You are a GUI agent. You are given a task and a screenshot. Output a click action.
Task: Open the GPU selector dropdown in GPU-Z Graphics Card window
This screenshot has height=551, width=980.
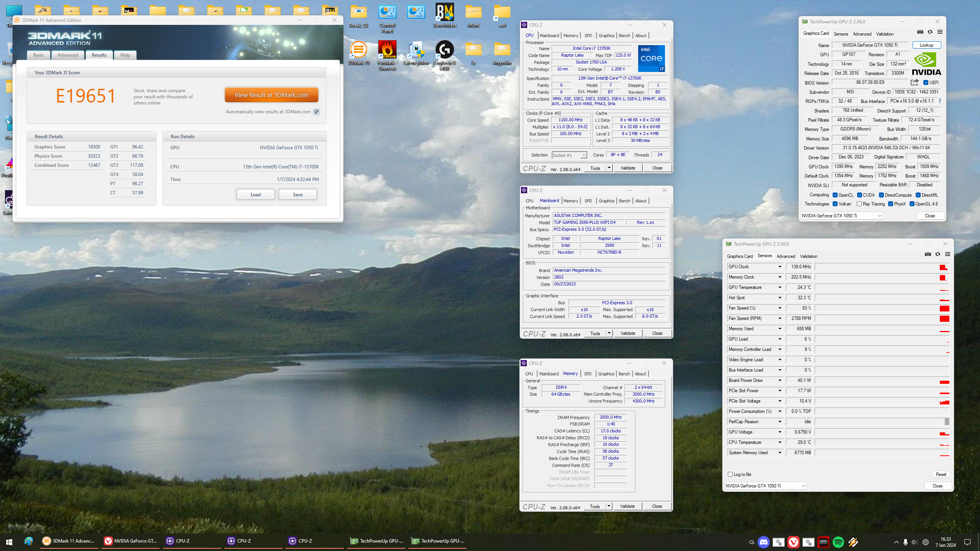click(841, 216)
